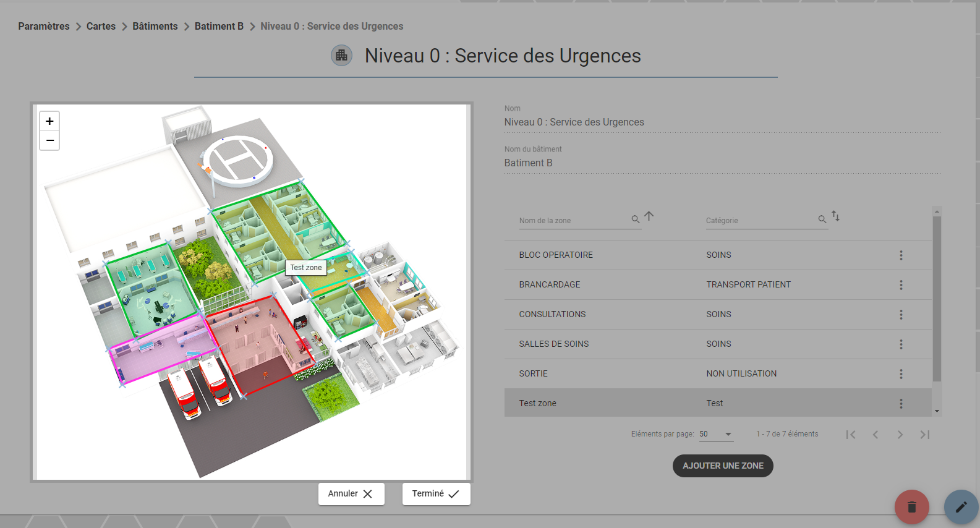Image resolution: width=980 pixels, height=528 pixels.
Task: Select the SALLES DE SOINS zone name
Action: pos(554,344)
